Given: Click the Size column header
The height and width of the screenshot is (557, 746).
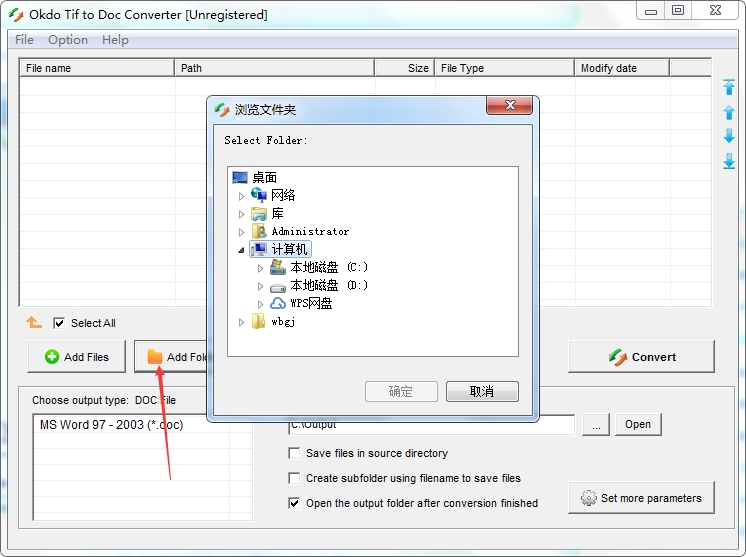Looking at the screenshot, I should pyautogui.click(x=405, y=68).
